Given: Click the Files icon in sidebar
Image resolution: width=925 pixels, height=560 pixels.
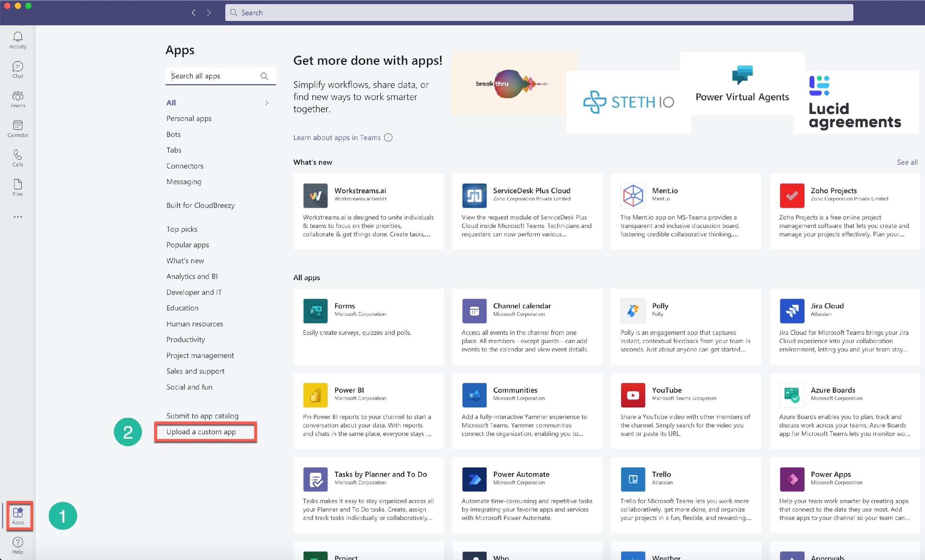Looking at the screenshot, I should pos(18,187).
